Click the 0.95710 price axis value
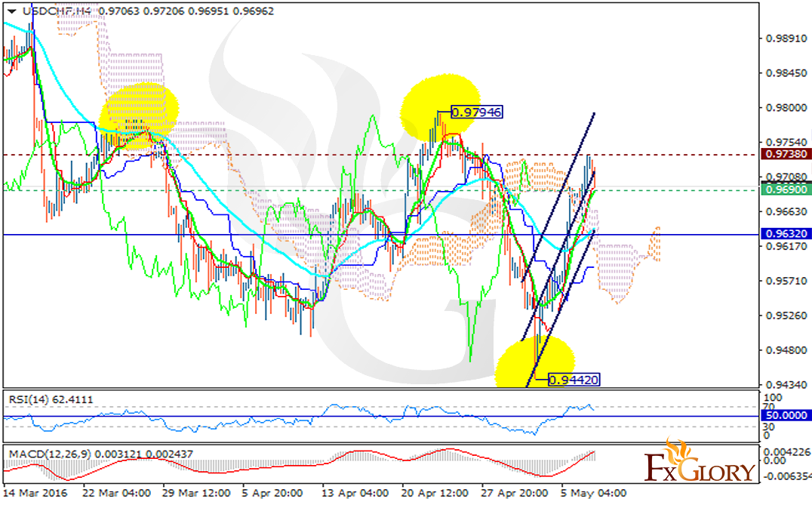The height and width of the screenshot is (505, 812). (786, 281)
